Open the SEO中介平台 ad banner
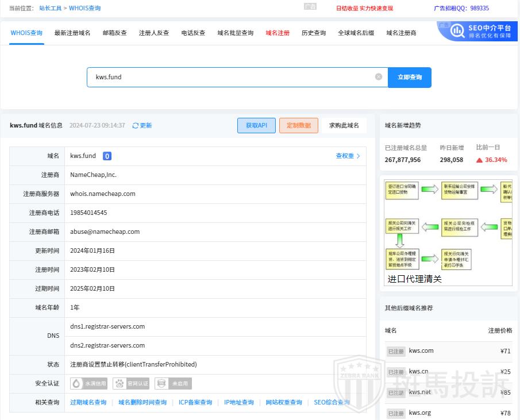The image size is (520, 420). coord(476,31)
